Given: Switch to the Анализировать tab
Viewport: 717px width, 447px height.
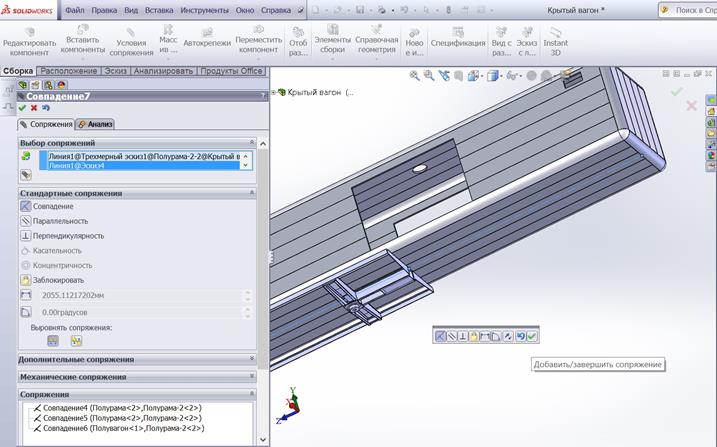Looking at the screenshot, I should click(163, 71).
